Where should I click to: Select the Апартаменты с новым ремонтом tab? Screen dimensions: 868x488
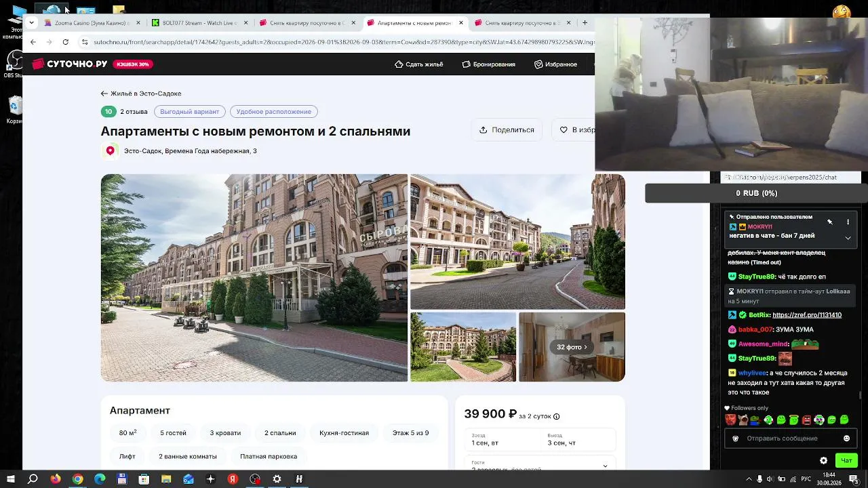414,23
